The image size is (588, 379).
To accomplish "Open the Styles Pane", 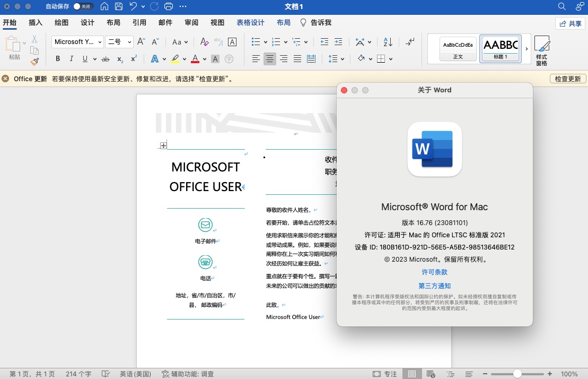I will (x=541, y=51).
